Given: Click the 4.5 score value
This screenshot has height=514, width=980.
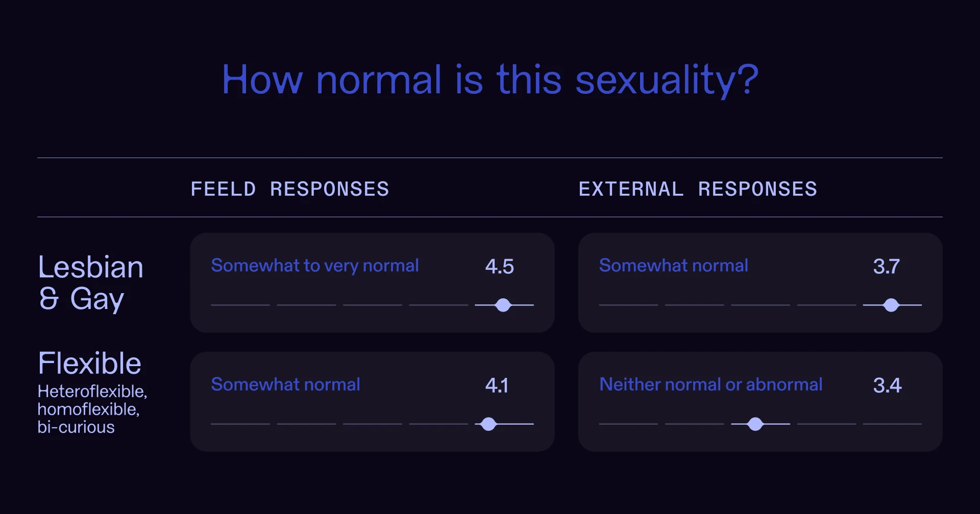Looking at the screenshot, I should tap(499, 266).
